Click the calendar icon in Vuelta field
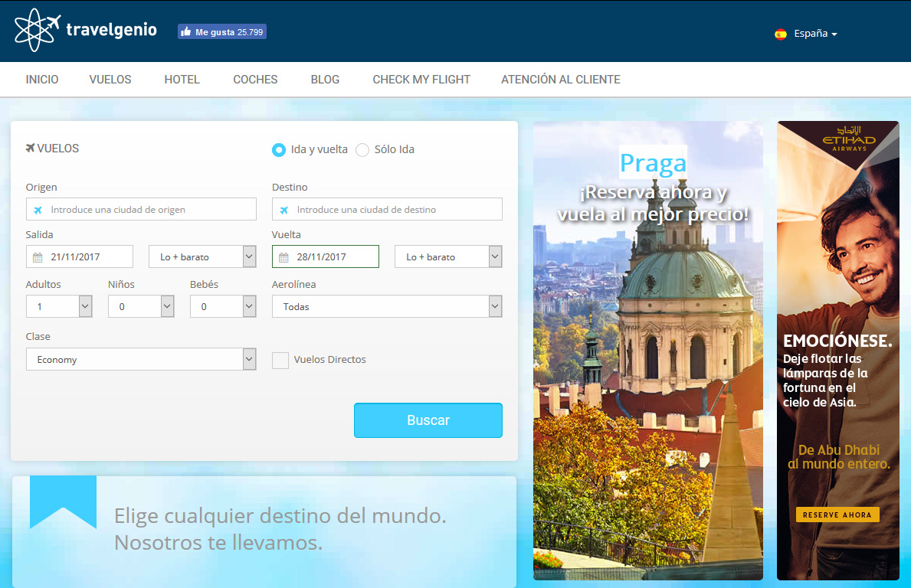The image size is (911, 588). (283, 257)
